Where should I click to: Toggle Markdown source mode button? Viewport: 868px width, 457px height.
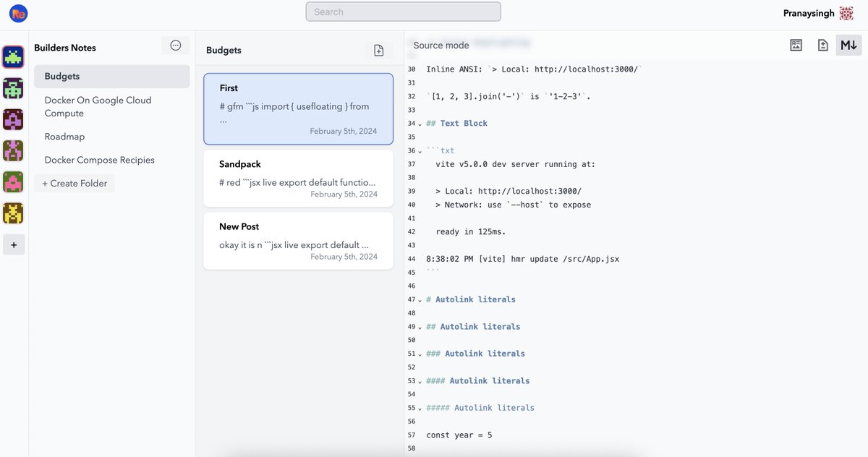[849, 45]
